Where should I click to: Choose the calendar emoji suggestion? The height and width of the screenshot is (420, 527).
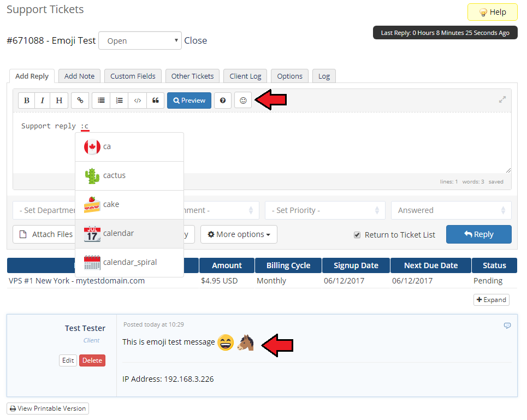pyautogui.click(x=129, y=234)
